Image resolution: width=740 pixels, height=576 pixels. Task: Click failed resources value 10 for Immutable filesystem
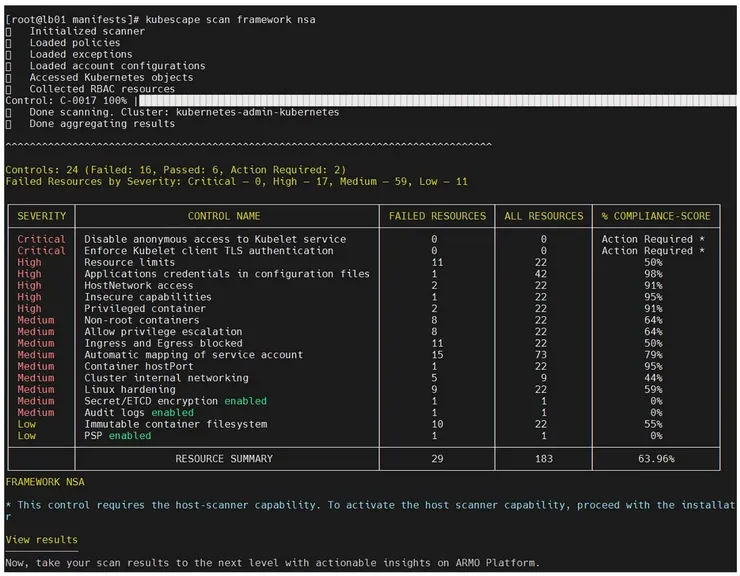point(437,424)
